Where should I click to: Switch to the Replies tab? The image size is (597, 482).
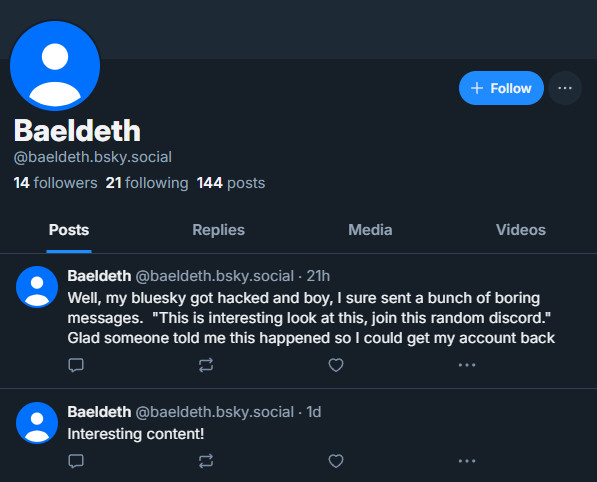[x=219, y=230]
